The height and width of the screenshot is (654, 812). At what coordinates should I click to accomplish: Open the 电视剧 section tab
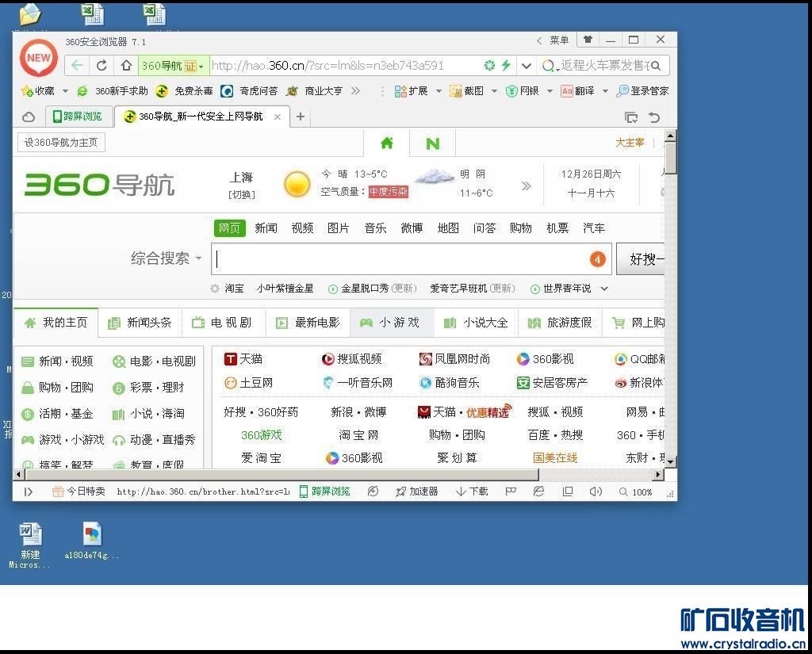pos(223,323)
